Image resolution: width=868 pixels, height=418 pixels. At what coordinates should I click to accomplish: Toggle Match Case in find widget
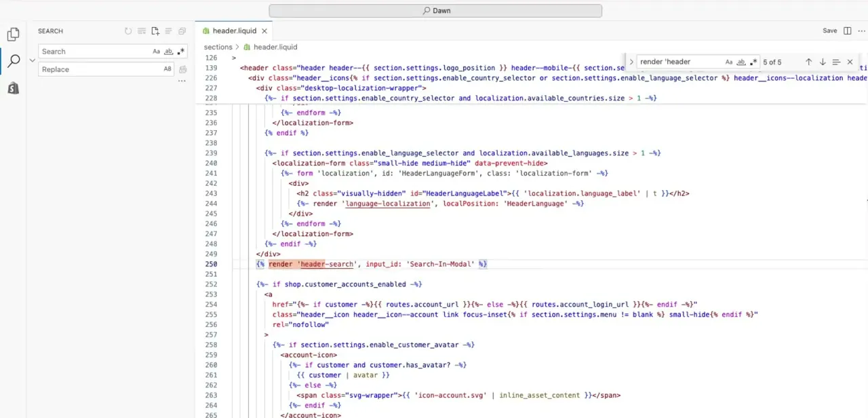(729, 62)
